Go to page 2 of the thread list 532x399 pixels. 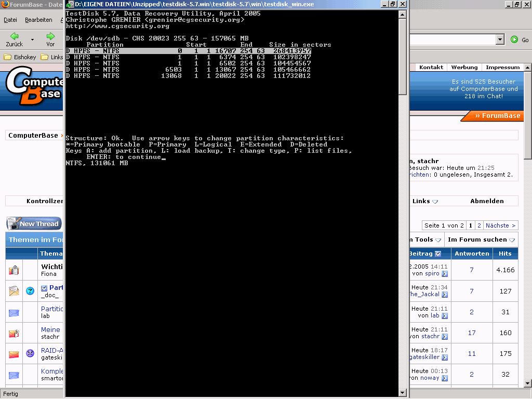479,225
